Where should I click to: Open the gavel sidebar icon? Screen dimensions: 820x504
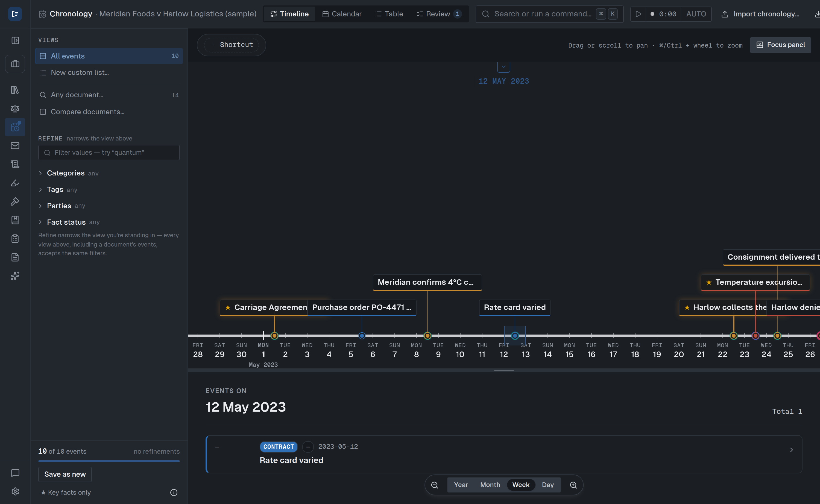15,201
